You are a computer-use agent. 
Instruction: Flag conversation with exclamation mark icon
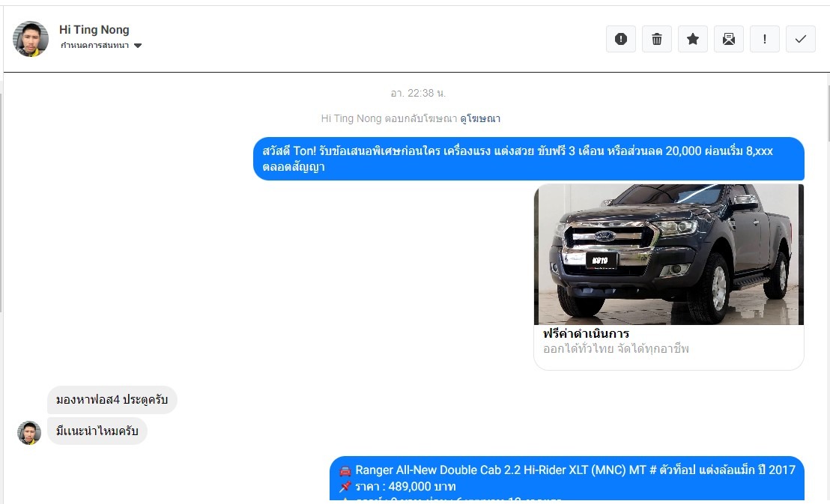tap(764, 39)
